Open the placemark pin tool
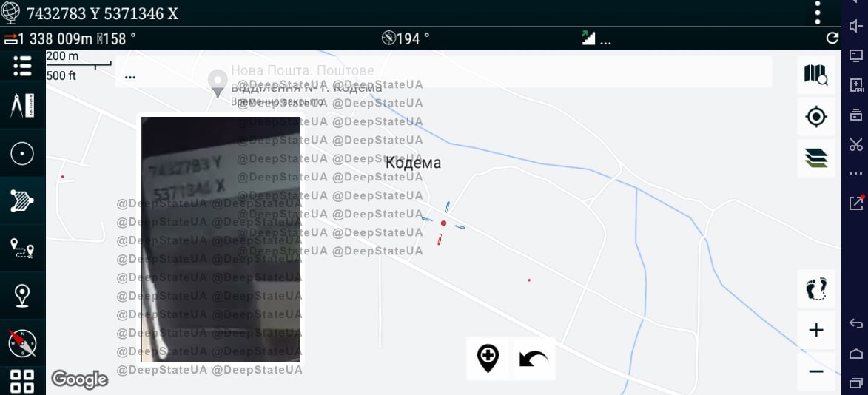Image resolution: width=868 pixels, height=395 pixels. 22,296
